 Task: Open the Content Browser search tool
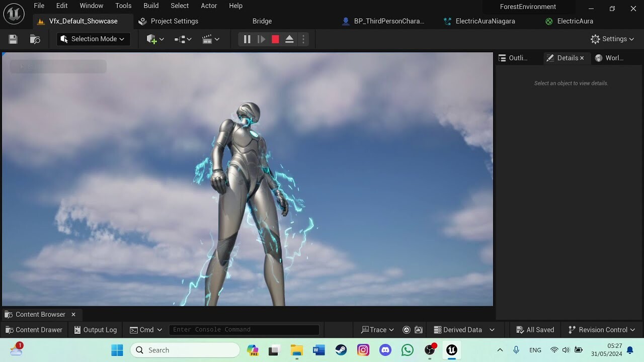click(35, 39)
